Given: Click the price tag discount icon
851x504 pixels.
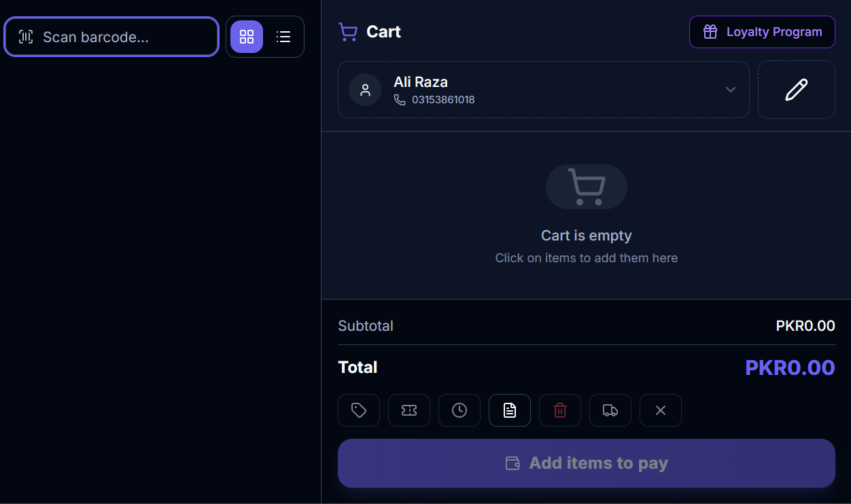Looking at the screenshot, I should [x=359, y=410].
